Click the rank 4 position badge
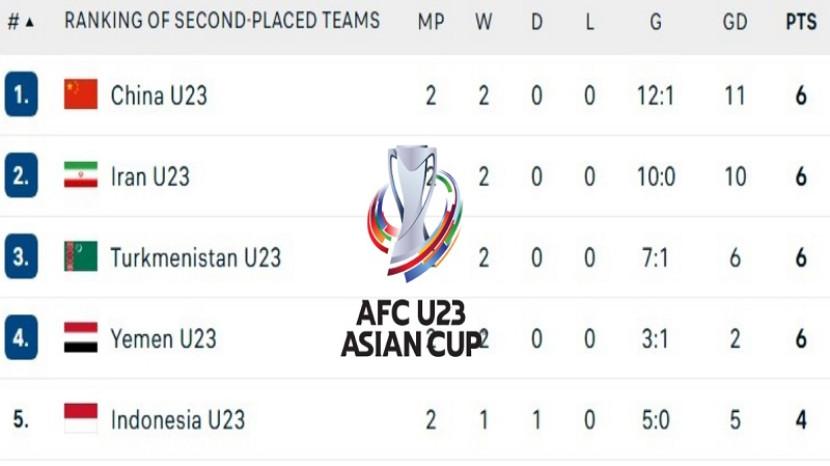Viewport: 830px width, 466px height. pyautogui.click(x=21, y=338)
